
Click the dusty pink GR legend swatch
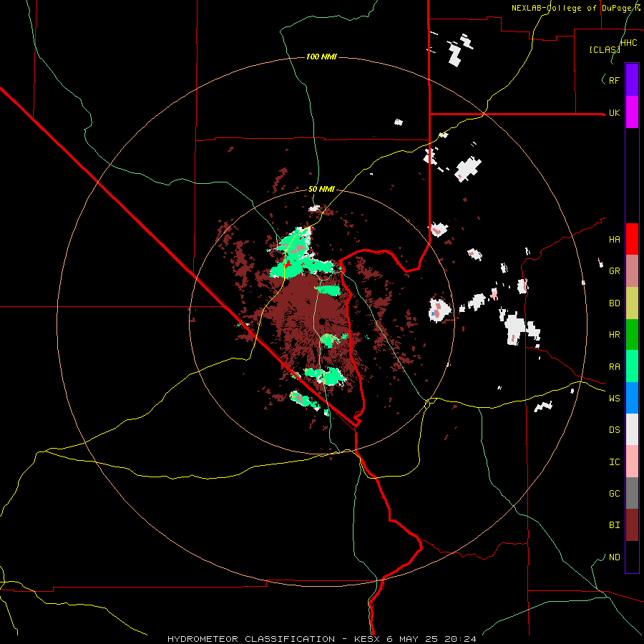[x=632, y=271]
